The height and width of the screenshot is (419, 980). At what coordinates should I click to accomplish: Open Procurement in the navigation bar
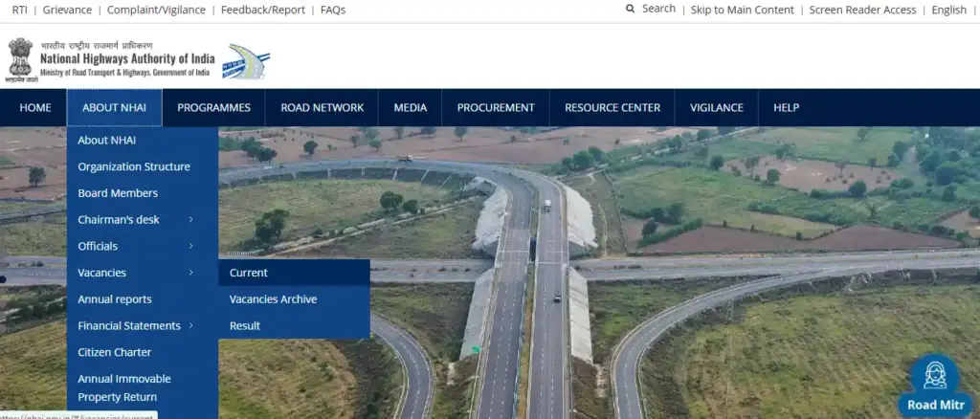pyautogui.click(x=495, y=108)
